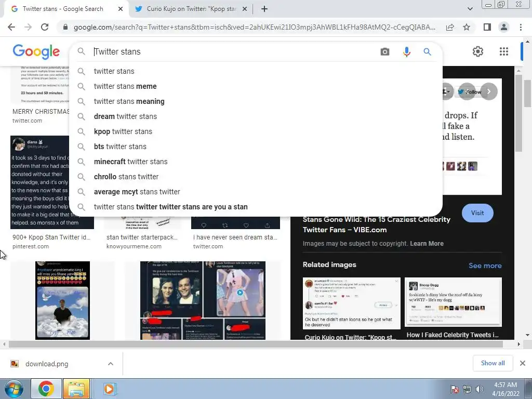Screen dimensions: 532x399
Task: Go back with browser back arrow
Action: pyautogui.click(x=11, y=27)
